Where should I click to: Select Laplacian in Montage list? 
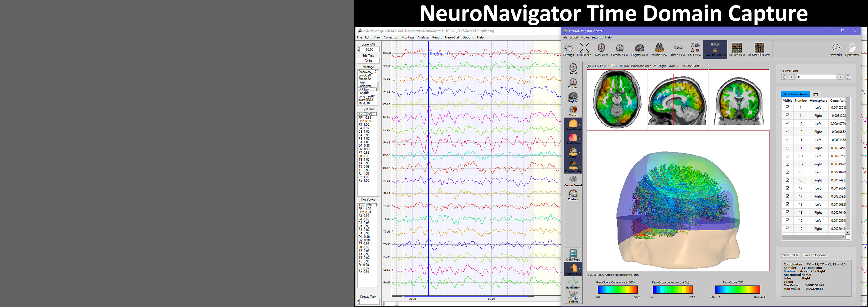(x=365, y=86)
